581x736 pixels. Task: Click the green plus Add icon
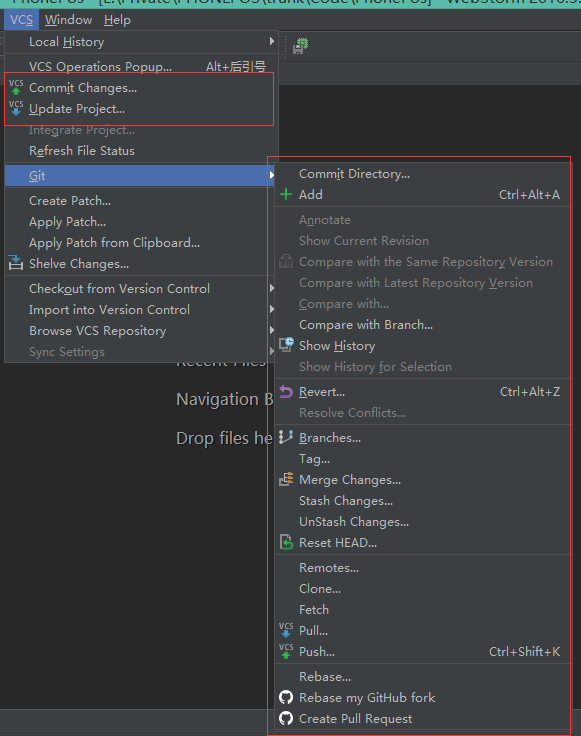tap(286, 194)
